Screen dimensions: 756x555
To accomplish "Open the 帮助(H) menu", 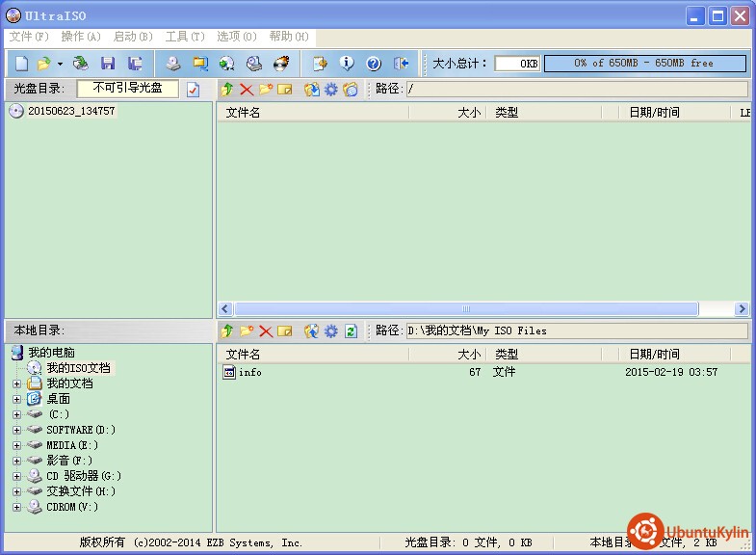I will 288,37.
